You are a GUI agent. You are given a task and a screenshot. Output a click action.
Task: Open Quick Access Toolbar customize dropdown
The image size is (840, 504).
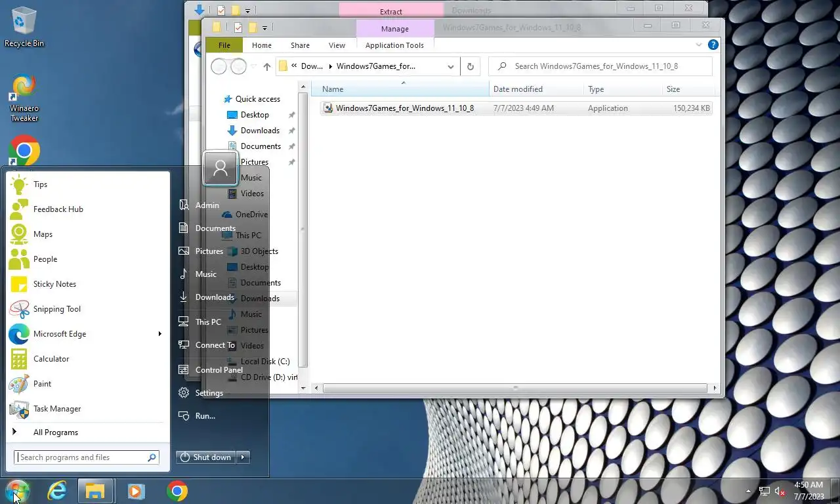tap(264, 28)
